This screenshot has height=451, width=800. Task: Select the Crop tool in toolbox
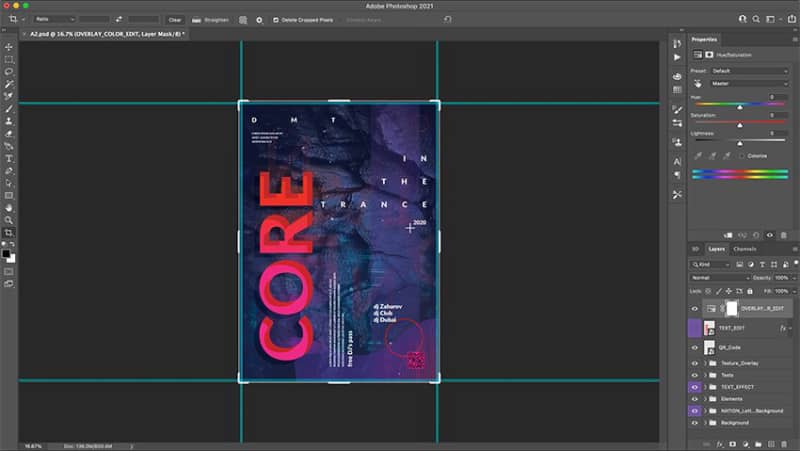(9, 233)
